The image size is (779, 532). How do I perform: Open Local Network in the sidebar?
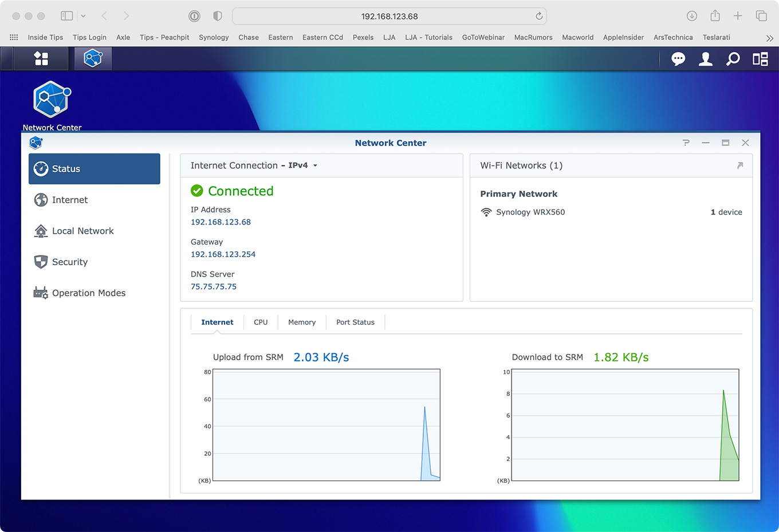[x=82, y=231]
